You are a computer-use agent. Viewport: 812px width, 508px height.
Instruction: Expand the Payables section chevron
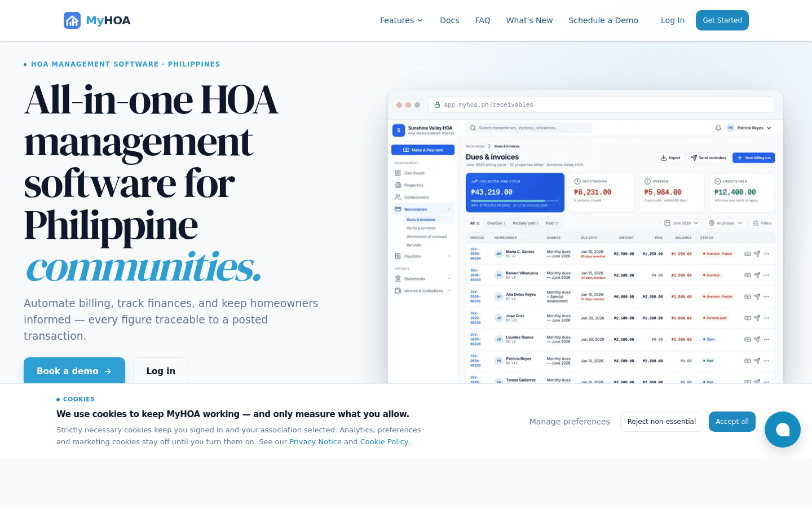(449, 256)
